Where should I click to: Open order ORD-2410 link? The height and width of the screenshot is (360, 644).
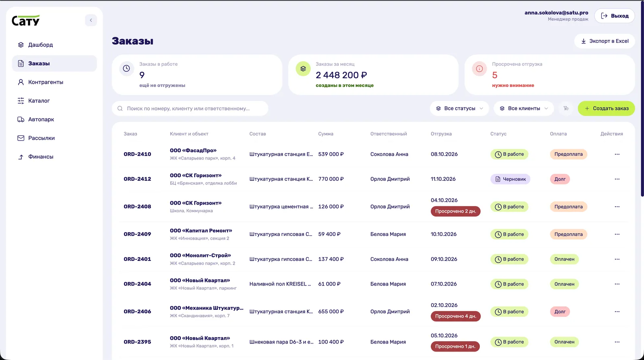(x=137, y=154)
